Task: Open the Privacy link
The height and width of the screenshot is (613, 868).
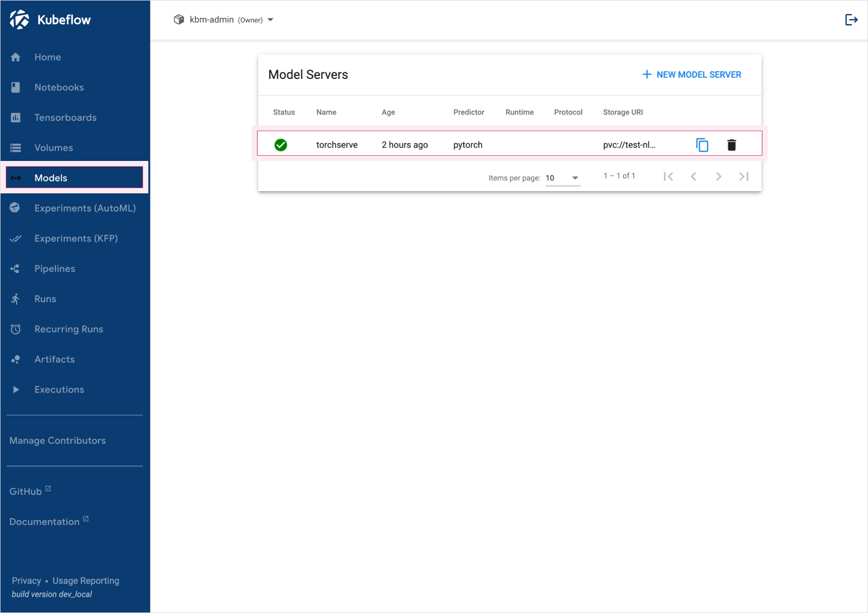Action: [26, 581]
